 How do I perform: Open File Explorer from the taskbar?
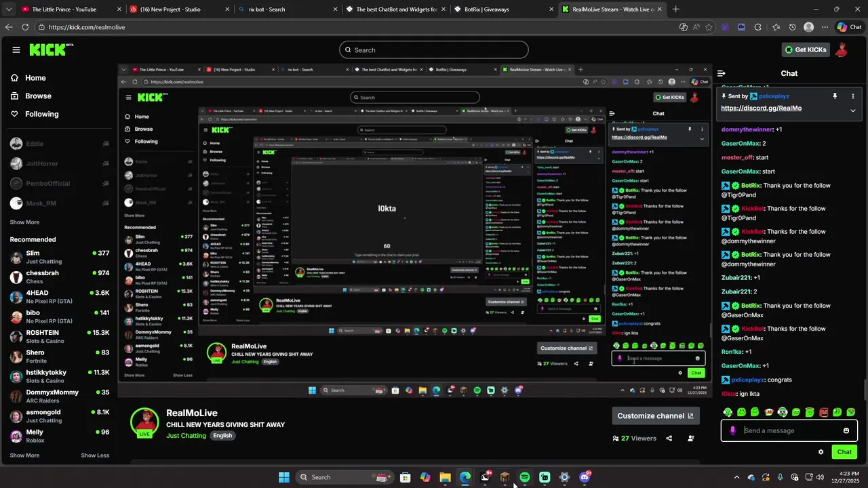(445, 477)
